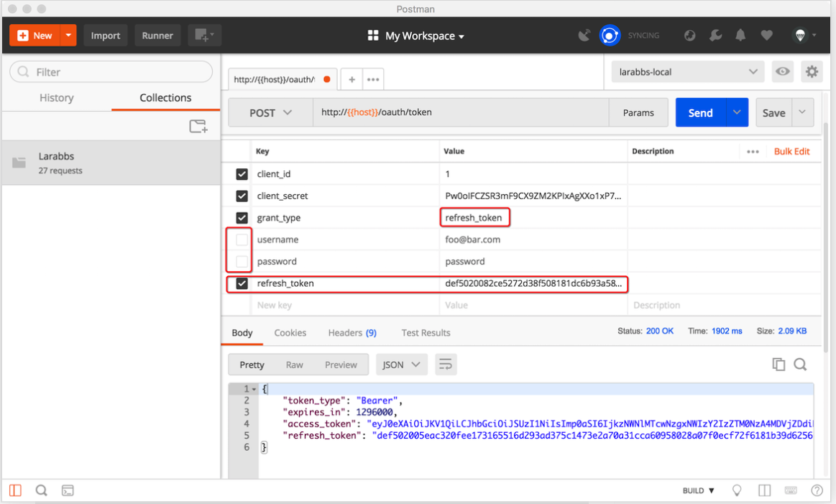
Task: Open Postman console icon
Action: (x=67, y=490)
